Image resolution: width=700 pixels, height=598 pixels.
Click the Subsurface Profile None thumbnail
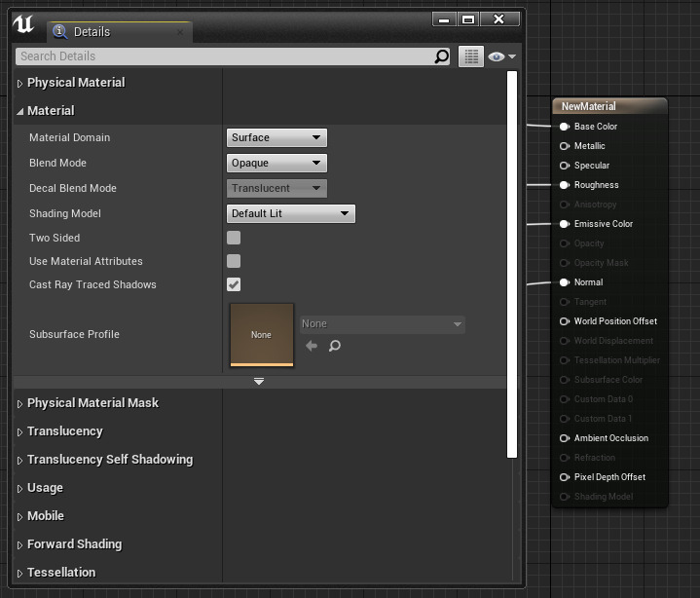tap(261, 334)
